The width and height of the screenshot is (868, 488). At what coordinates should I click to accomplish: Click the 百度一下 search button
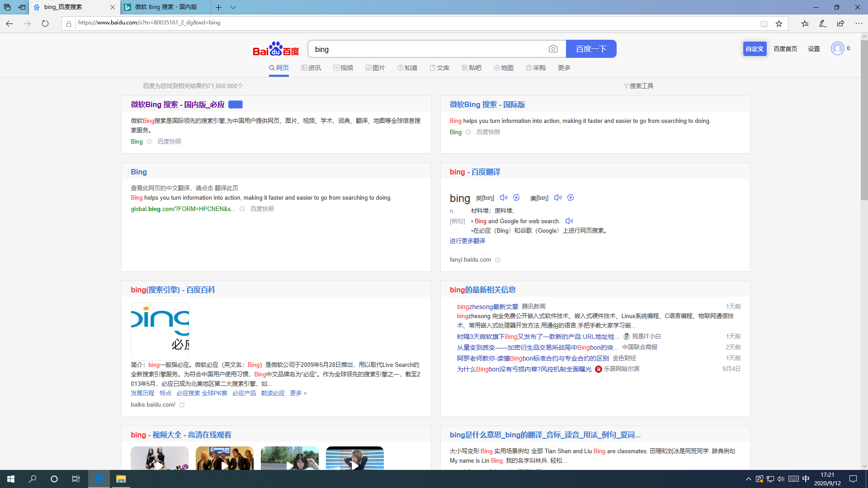coord(591,48)
